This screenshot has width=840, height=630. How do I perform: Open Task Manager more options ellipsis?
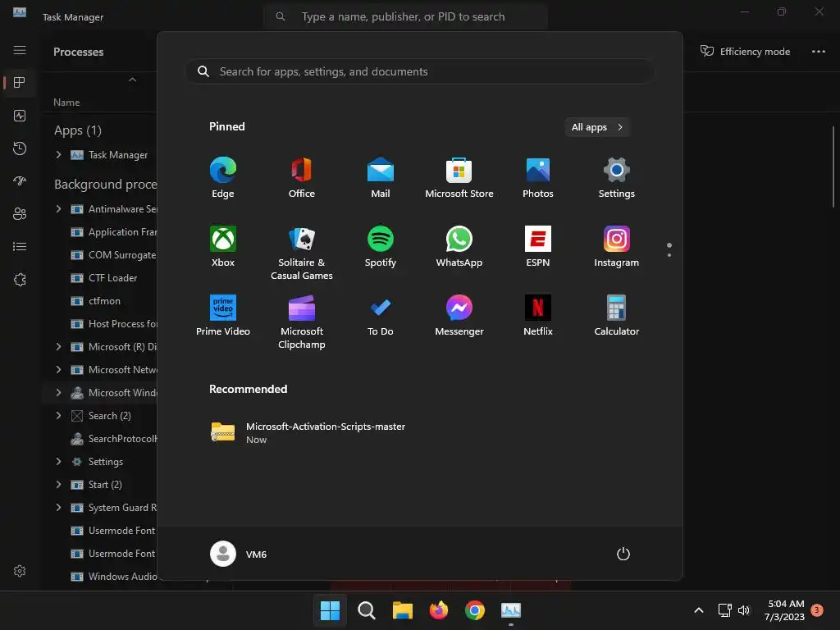(x=818, y=52)
